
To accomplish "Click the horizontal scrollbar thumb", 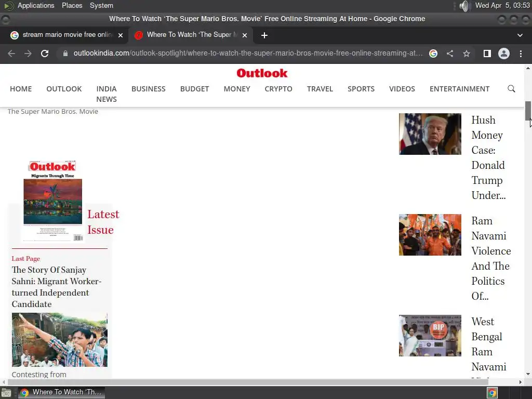I will [x=248, y=382].
